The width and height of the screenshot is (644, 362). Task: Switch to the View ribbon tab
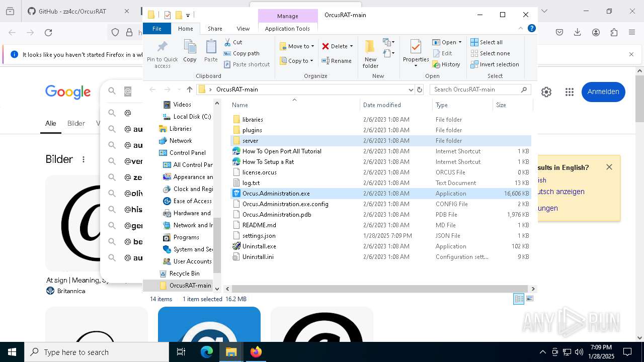click(243, 29)
